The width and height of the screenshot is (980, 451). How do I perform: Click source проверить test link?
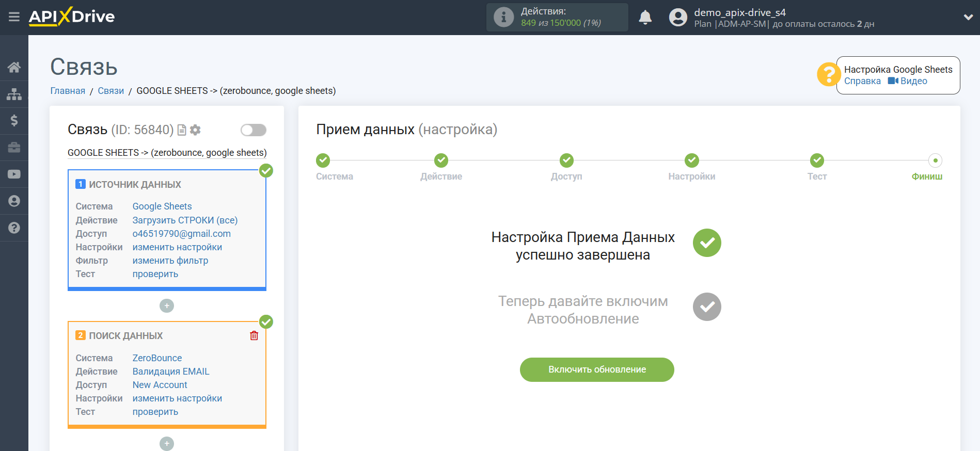(x=155, y=274)
